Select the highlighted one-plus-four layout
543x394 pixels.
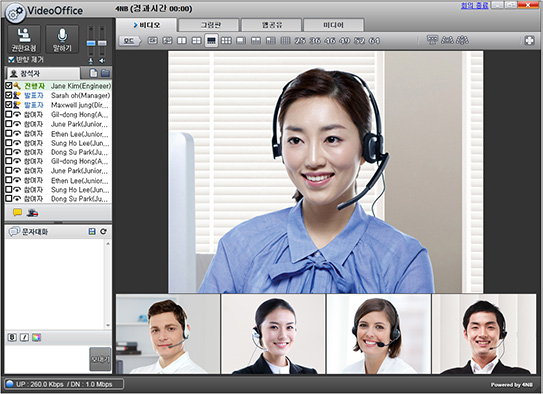211,41
